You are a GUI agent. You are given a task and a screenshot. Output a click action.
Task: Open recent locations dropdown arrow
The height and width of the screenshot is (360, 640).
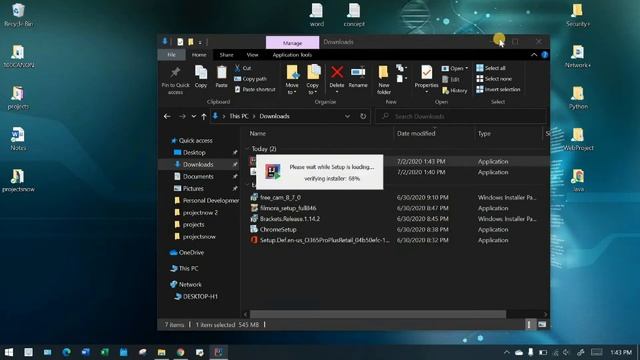(x=194, y=116)
